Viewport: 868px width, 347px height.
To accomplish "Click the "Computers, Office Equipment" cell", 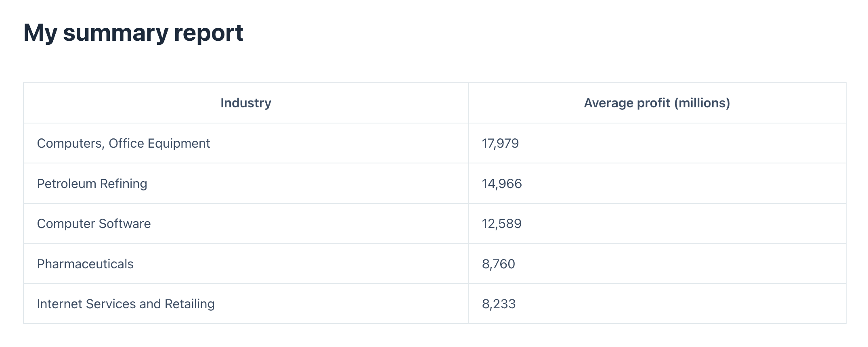I will point(123,143).
